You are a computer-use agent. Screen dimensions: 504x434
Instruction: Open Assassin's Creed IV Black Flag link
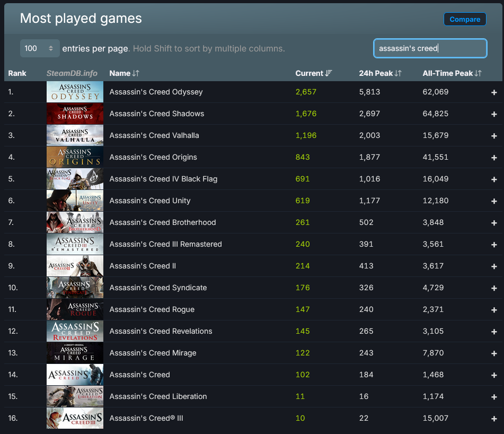click(163, 179)
